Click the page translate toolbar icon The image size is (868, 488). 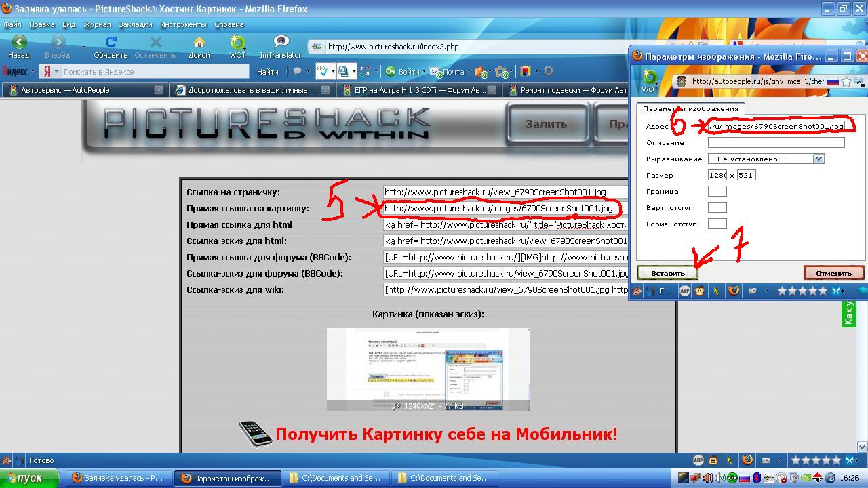click(x=344, y=71)
